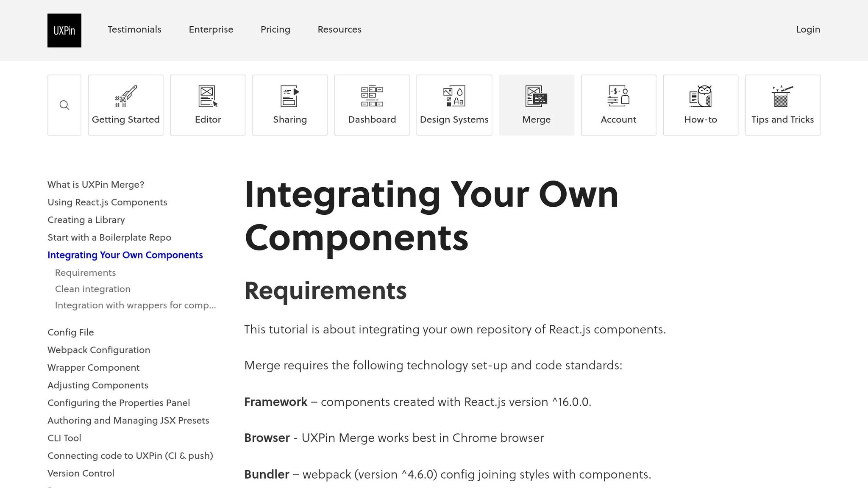This screenshot has width=868, height=488.
Task: Open 'Creating a Library' sidebar link
Action: click(86, 220)
